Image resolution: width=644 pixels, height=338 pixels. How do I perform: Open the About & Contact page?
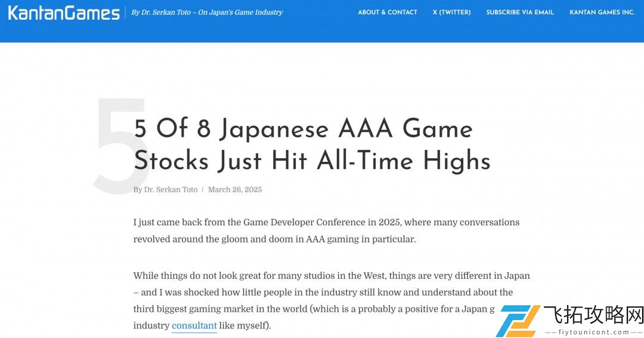pyautogui.click(x=388, y=13)
